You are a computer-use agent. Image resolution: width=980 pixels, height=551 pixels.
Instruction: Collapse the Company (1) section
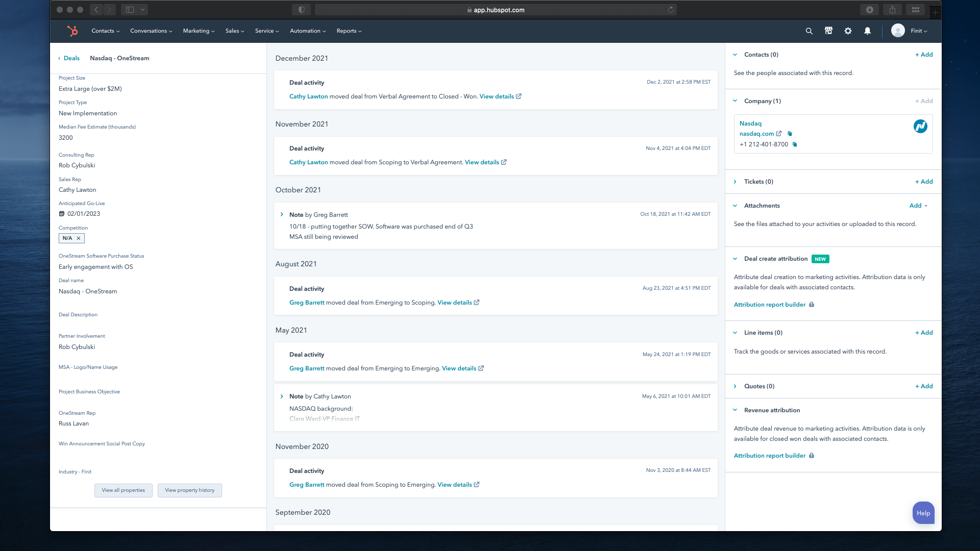(735, 101)
